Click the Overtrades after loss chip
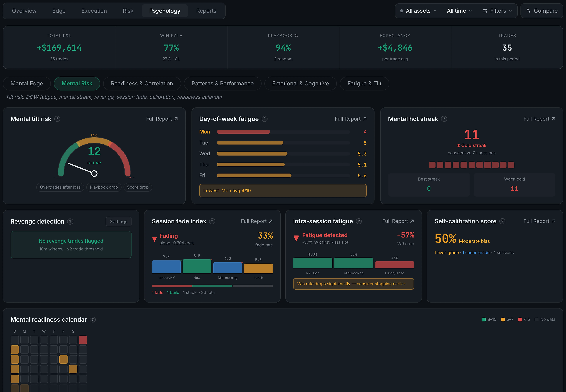566x392 pixels. (60, 187)
